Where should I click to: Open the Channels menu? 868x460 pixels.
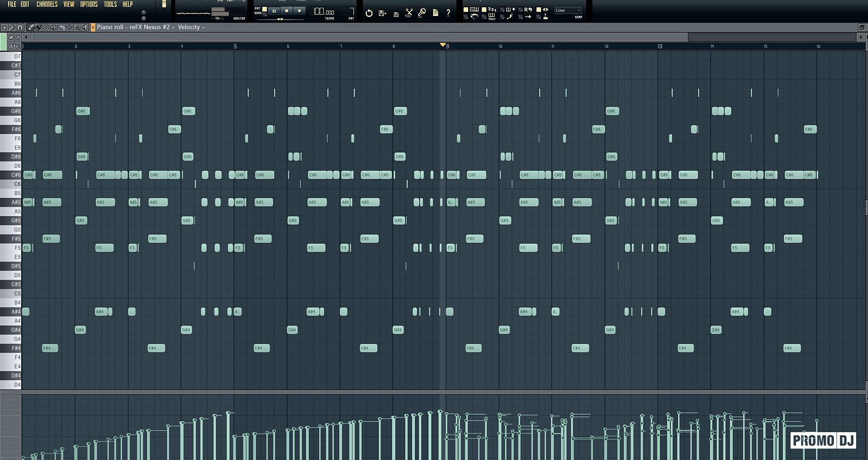[47, 5]
